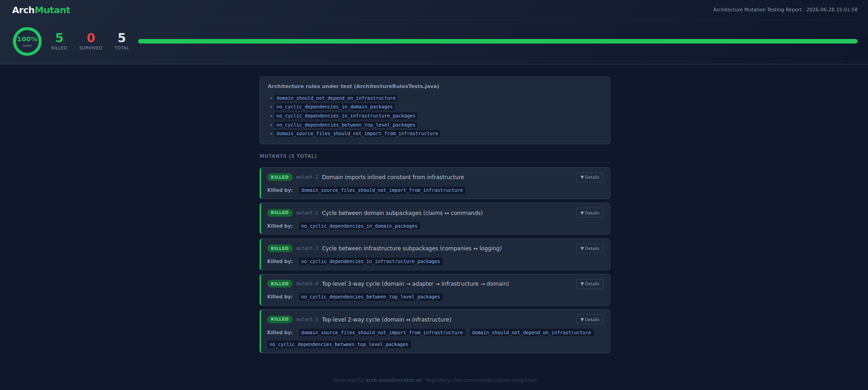Click KILLED badge on mutant-2

click(x=280, y=213)
